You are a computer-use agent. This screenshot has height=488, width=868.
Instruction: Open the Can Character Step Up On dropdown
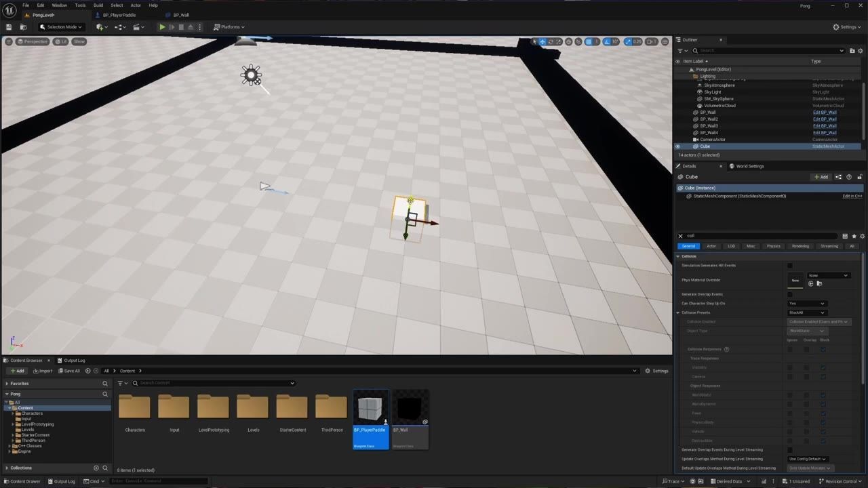806,304
